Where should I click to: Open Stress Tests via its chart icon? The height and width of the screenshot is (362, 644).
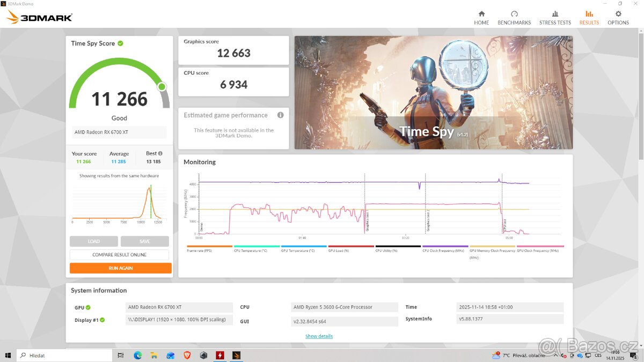555,16
